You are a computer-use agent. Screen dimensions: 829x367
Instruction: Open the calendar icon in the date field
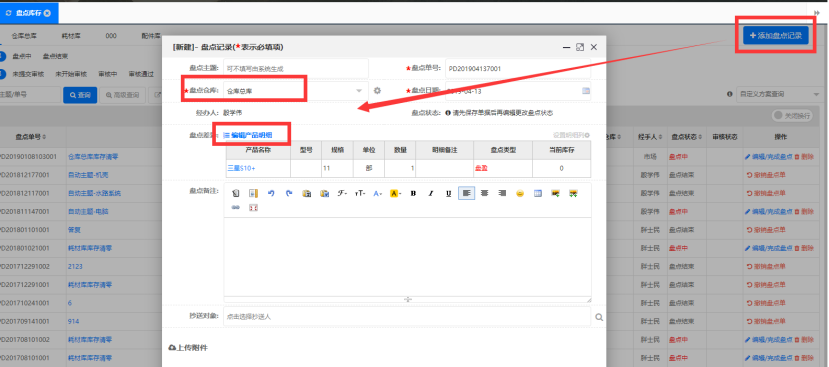tap(585, 90)
